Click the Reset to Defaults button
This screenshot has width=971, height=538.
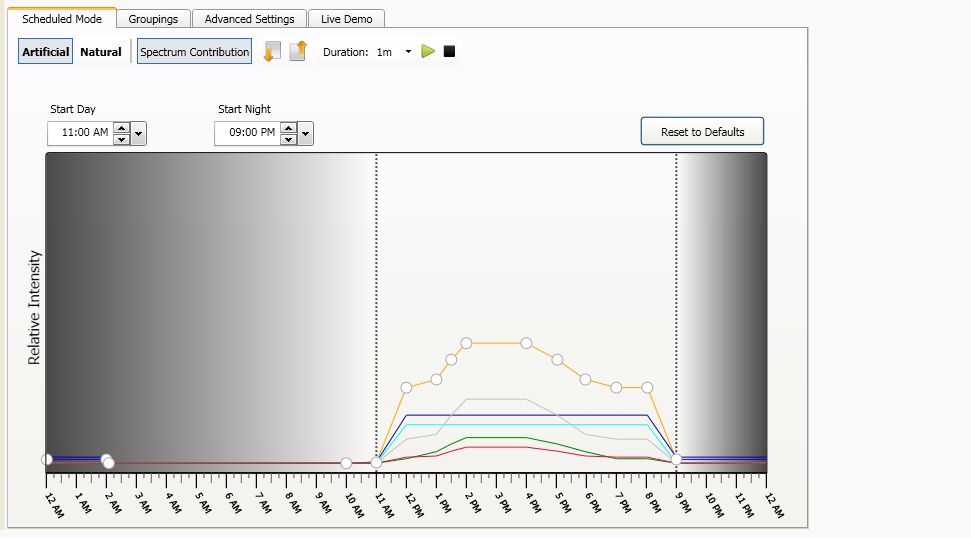(702, 131)
